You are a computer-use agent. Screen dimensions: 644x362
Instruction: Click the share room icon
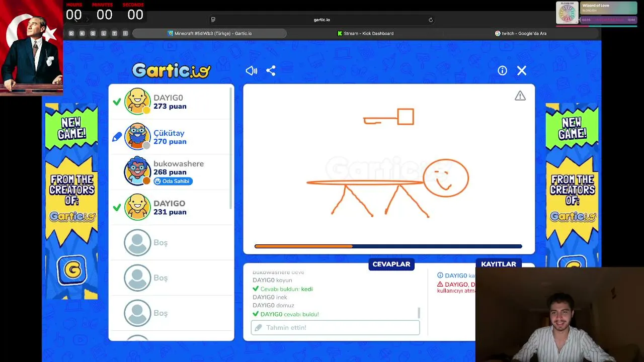click(271, 71)
